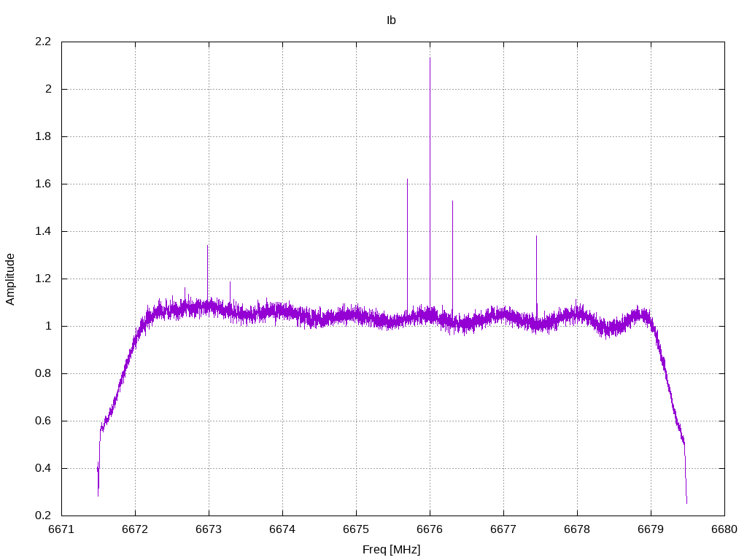Click the spike peaking near amplitude 1.53

click(x=452, y=257)
